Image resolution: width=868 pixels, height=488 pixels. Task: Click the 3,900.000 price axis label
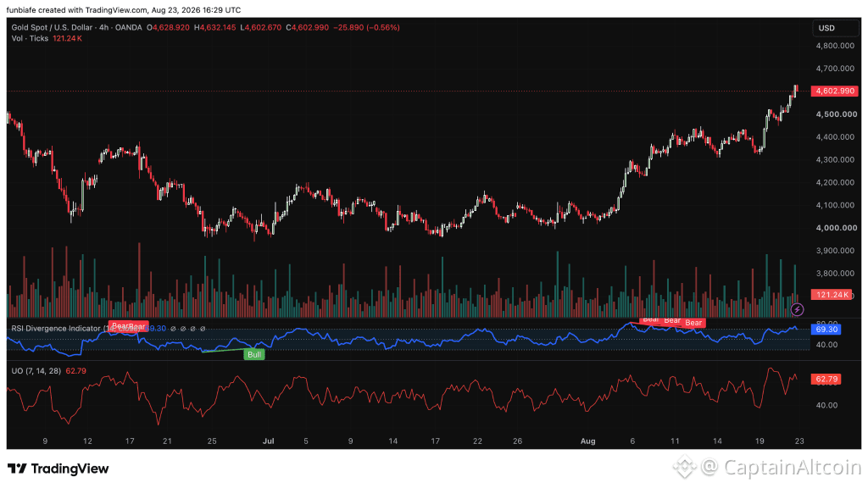click(835, 250)
